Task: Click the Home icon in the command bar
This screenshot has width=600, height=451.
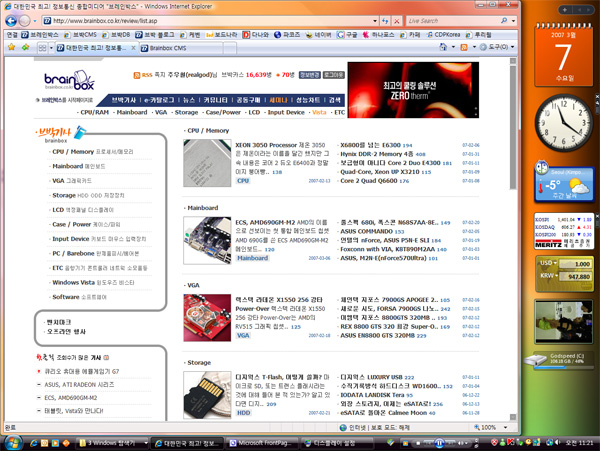Action: 443,47
